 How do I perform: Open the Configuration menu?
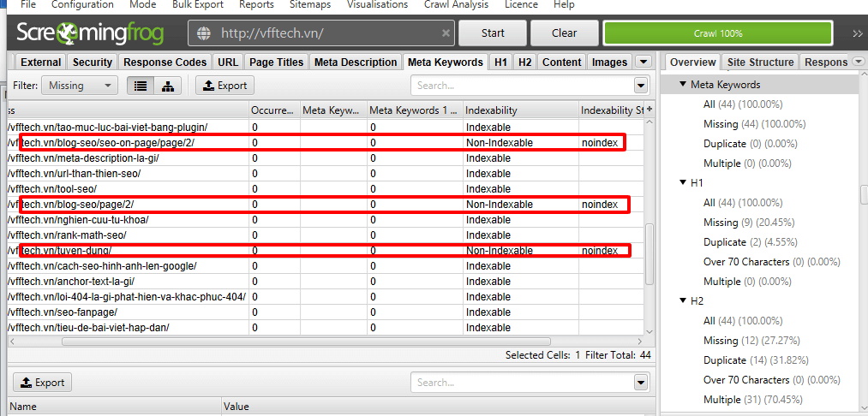[82, 5]
